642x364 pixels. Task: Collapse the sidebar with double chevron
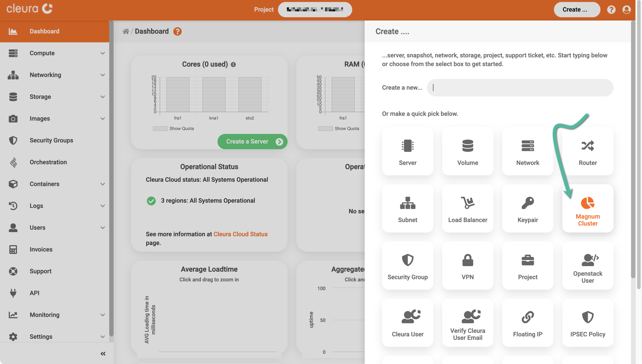point(103,354)
